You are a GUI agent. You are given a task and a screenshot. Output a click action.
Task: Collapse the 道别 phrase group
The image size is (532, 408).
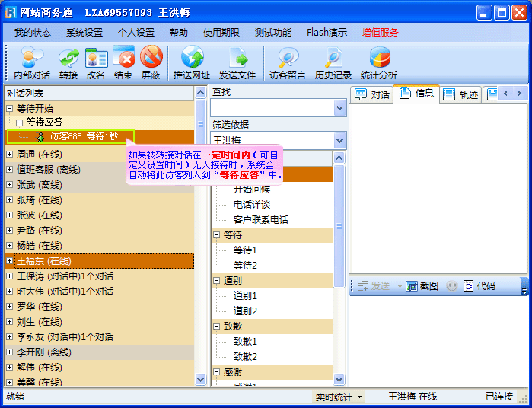coord(217,281)
